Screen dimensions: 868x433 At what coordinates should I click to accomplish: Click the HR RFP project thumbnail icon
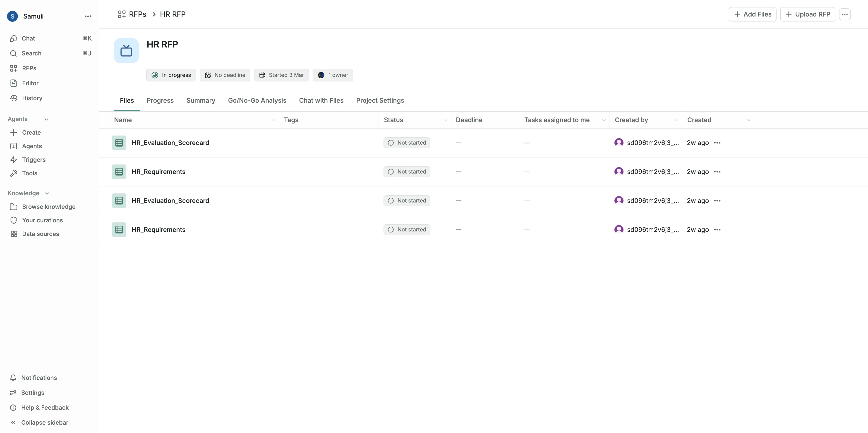[126, 50]
